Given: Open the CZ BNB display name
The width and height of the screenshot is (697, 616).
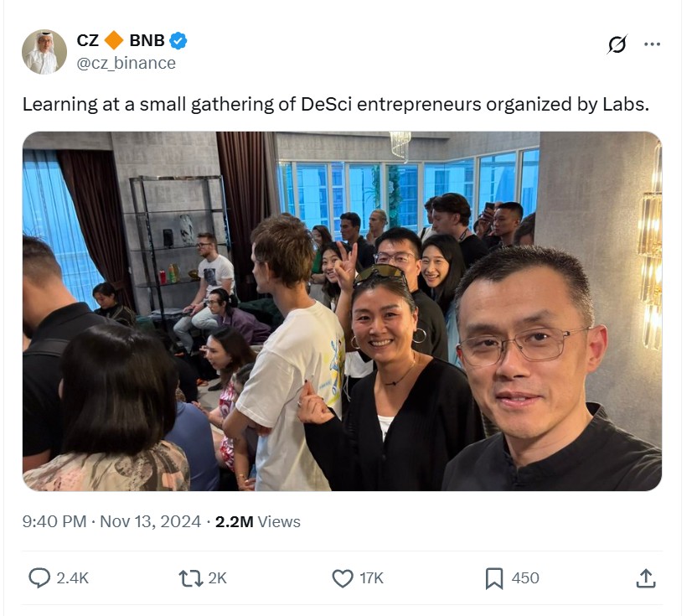Looking at the screenshot, I should [121, 40].
